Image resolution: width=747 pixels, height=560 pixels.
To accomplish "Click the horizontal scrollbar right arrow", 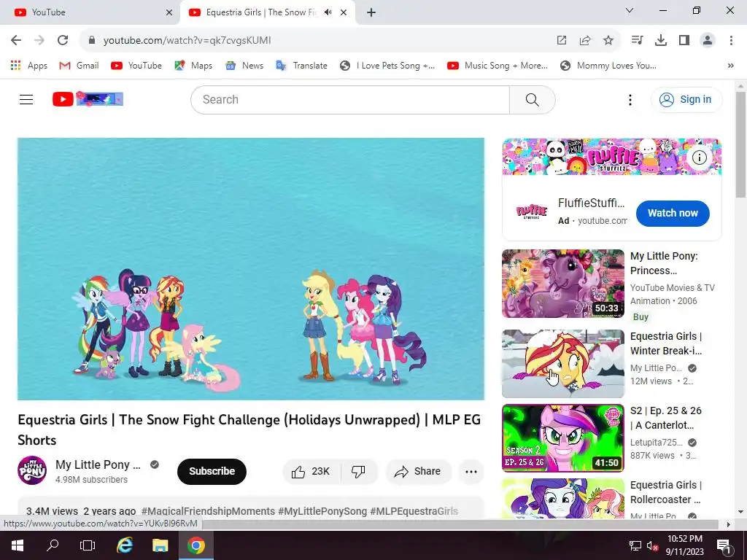I will [x=729, y=524].
